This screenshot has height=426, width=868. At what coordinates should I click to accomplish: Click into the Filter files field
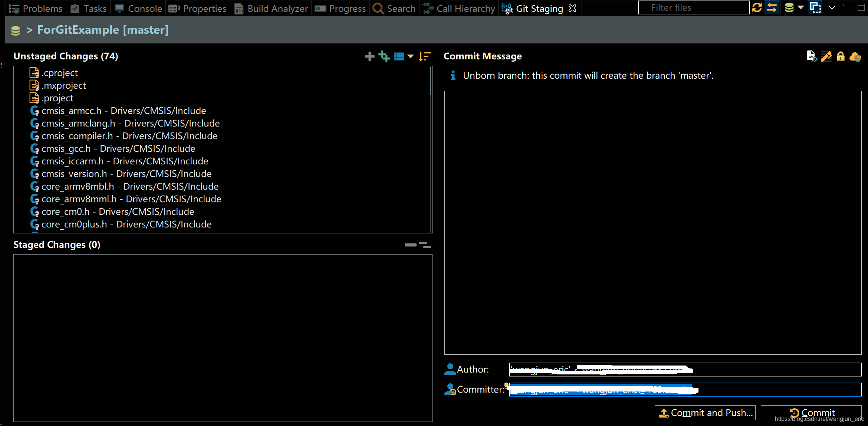[693, 8]
